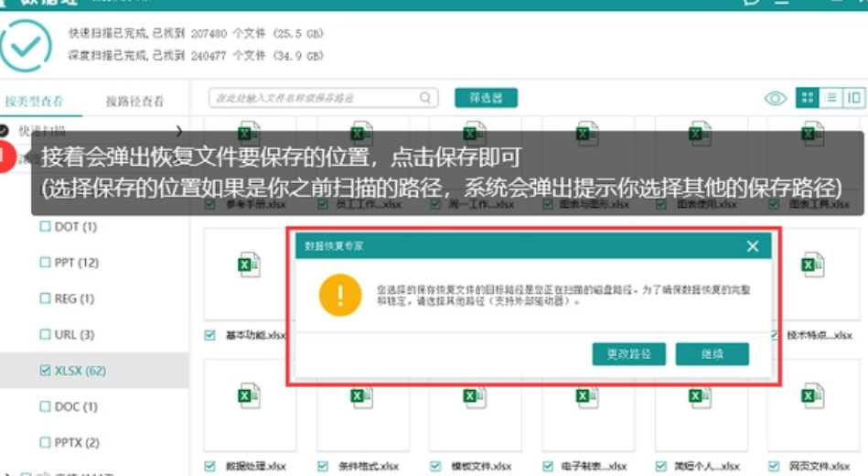Switch to list view layout
Viewport: 868px width, 476px height.
point(830,98)
